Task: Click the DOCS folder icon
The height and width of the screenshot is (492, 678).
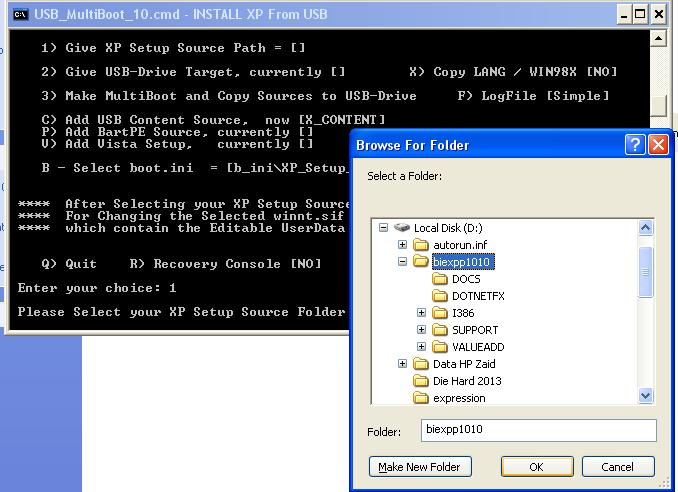Action: pos(440,279)
